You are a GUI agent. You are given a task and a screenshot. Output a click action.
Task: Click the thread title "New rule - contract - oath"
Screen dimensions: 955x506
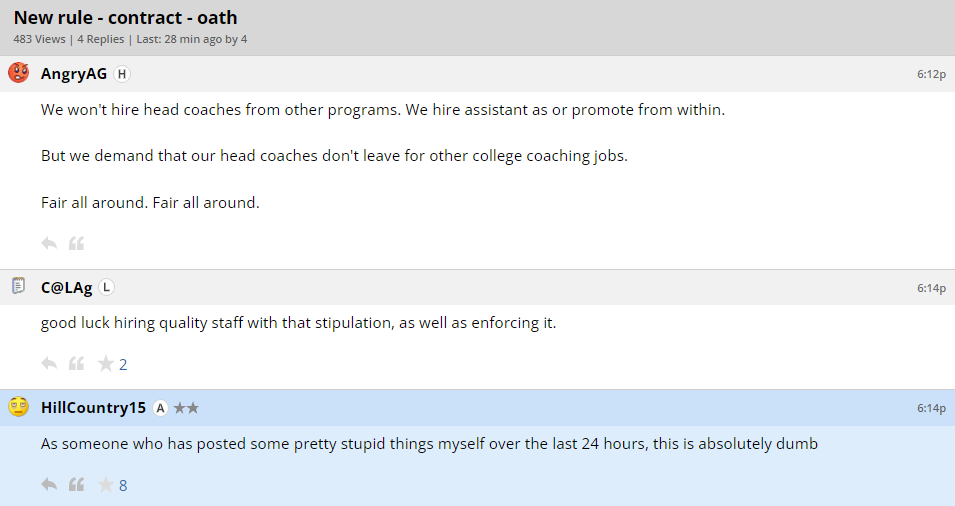point(125,18)
